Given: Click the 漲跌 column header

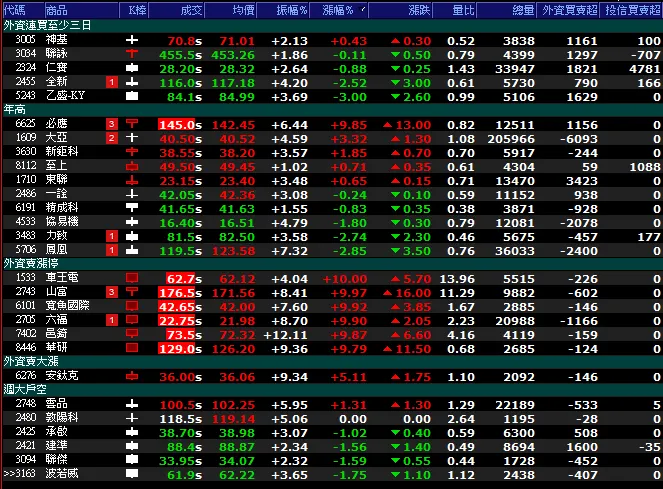Looking at the screenshot, I should 400,10.
